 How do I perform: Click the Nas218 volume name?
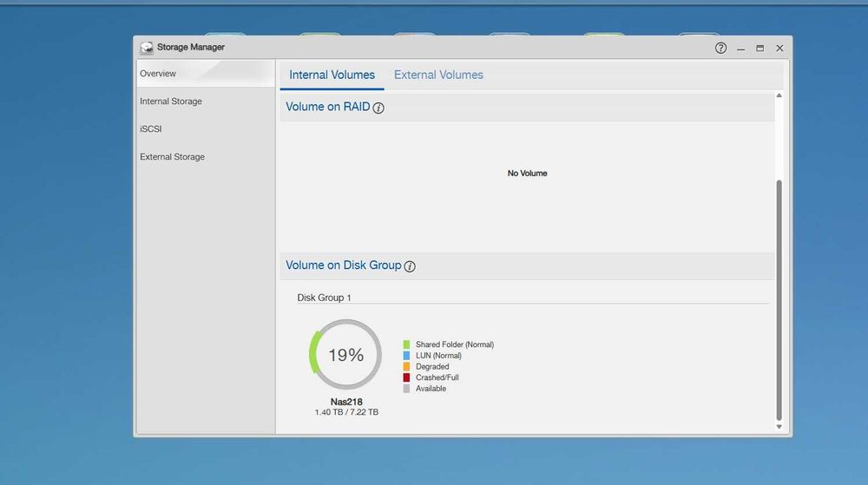point(346,402)
